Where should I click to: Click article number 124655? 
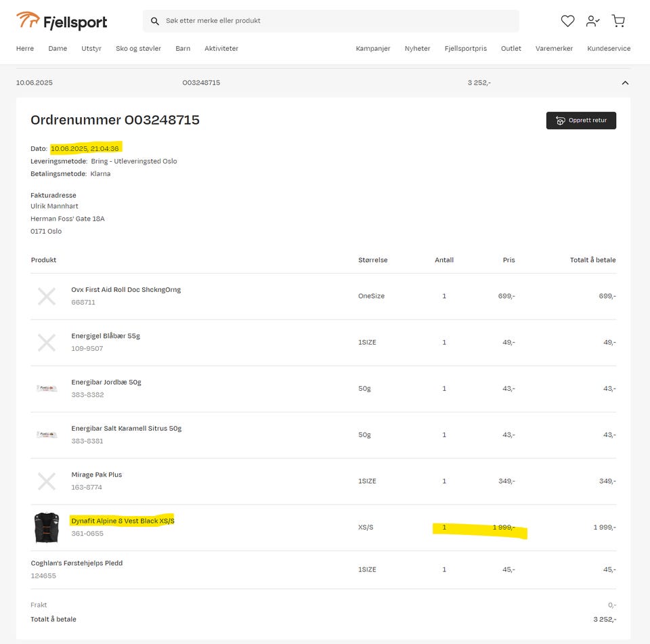43,576
